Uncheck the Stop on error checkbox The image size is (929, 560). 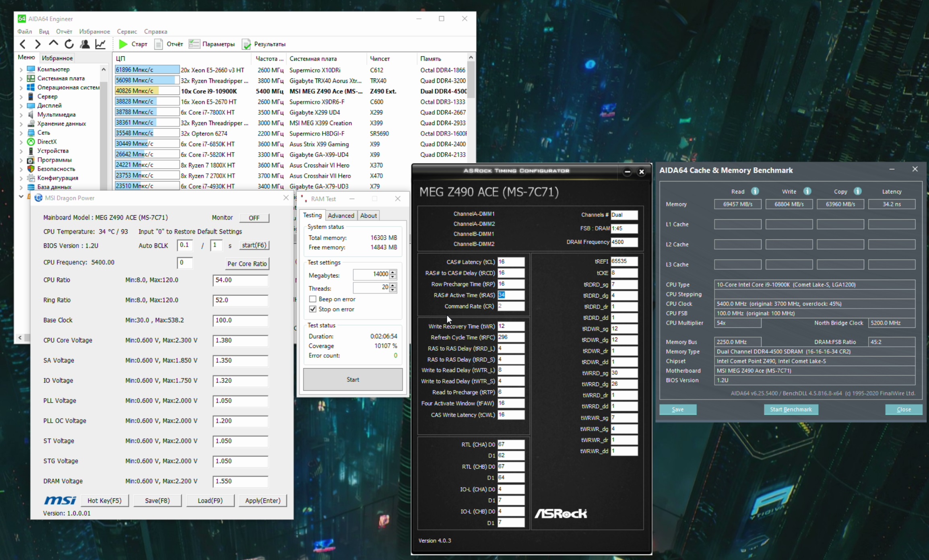tap(313, 309)
